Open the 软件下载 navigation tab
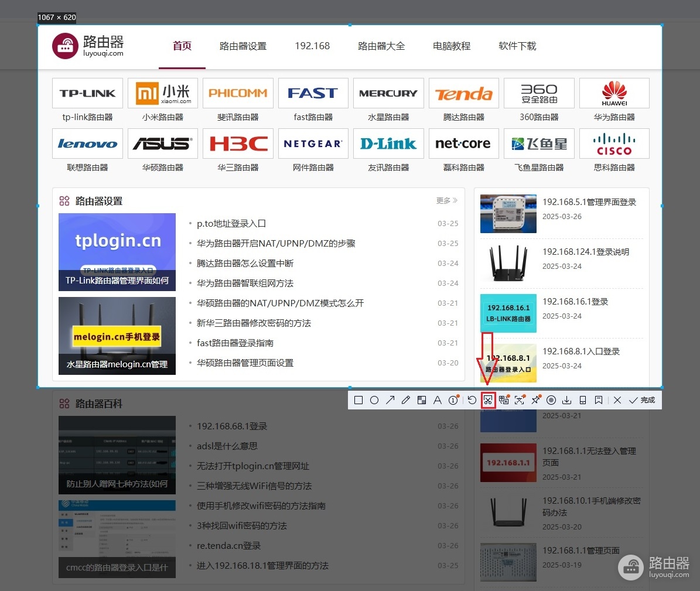This screenshot has width=700, height=591. coord(517,46)
